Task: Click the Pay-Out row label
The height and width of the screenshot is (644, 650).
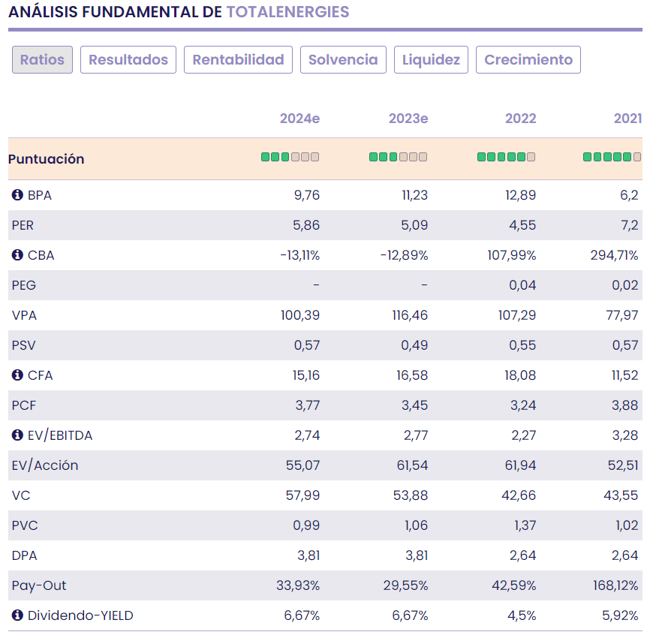Action: [39, 585]
